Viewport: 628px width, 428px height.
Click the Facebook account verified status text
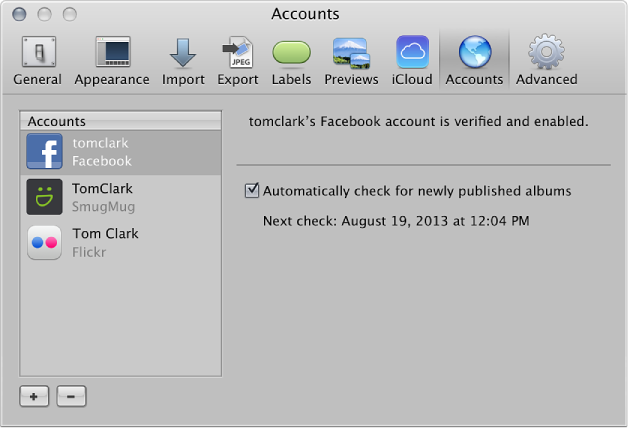(x=419, y=121)
